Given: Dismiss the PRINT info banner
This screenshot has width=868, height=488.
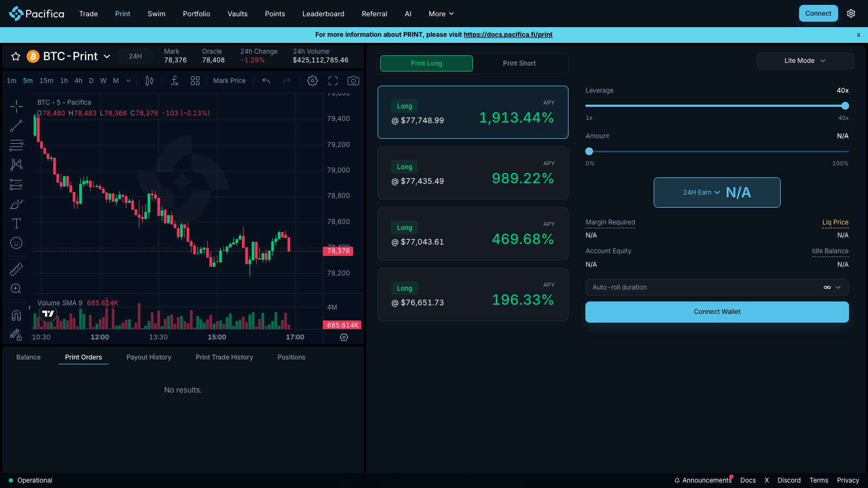Looking at the screenshot, I should 858,35.
